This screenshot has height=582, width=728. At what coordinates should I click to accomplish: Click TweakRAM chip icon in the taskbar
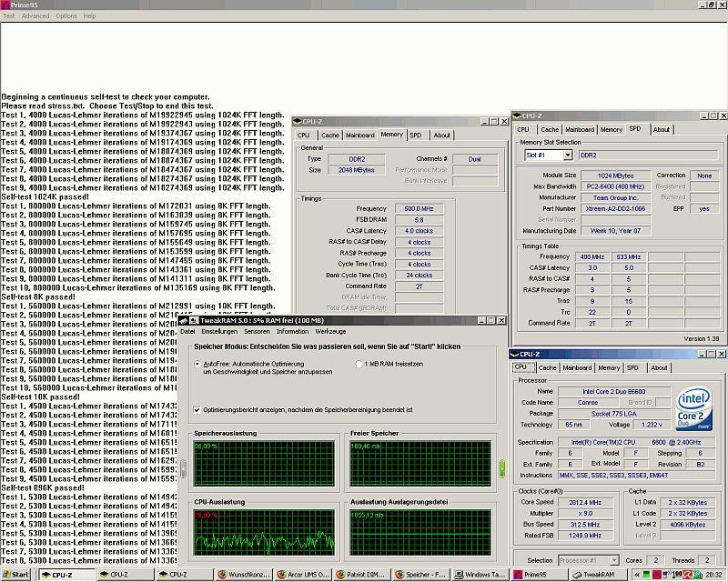[x=577, y=575]
